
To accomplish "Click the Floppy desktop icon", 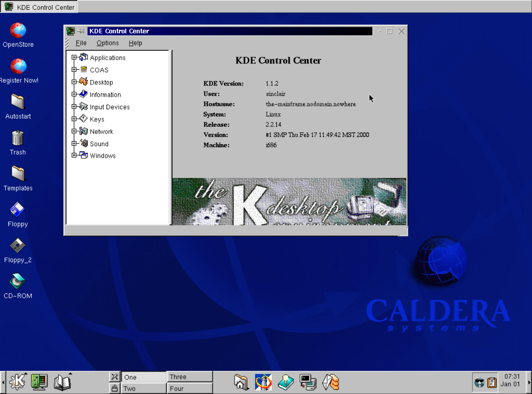I will (x=18, y=210).
